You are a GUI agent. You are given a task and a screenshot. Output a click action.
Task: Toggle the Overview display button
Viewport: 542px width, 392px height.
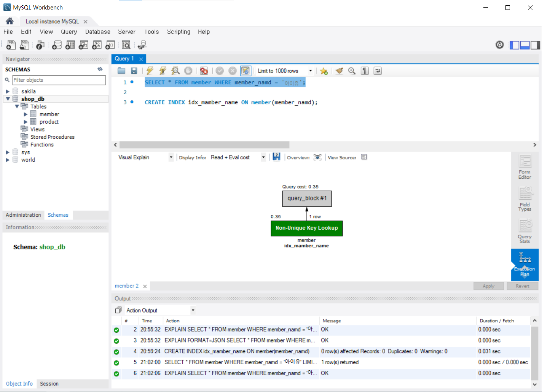coord(317,157)
